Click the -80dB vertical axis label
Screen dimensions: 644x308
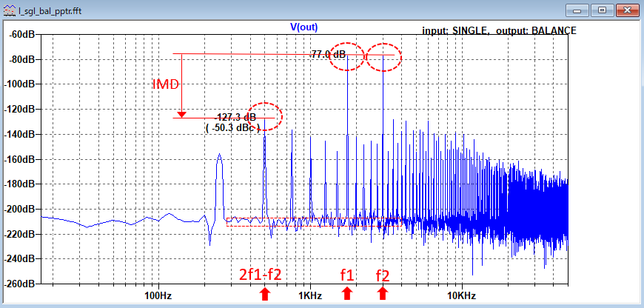click(x=21, y=59)
